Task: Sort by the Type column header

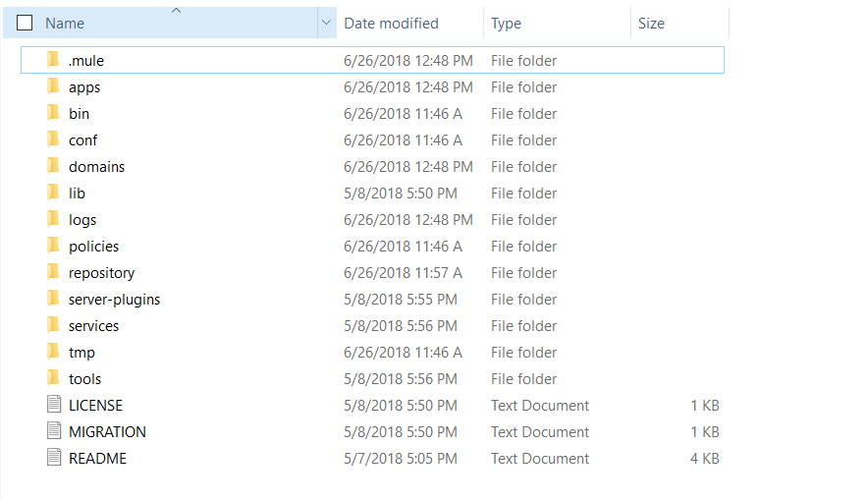Action: click(507, 24)
